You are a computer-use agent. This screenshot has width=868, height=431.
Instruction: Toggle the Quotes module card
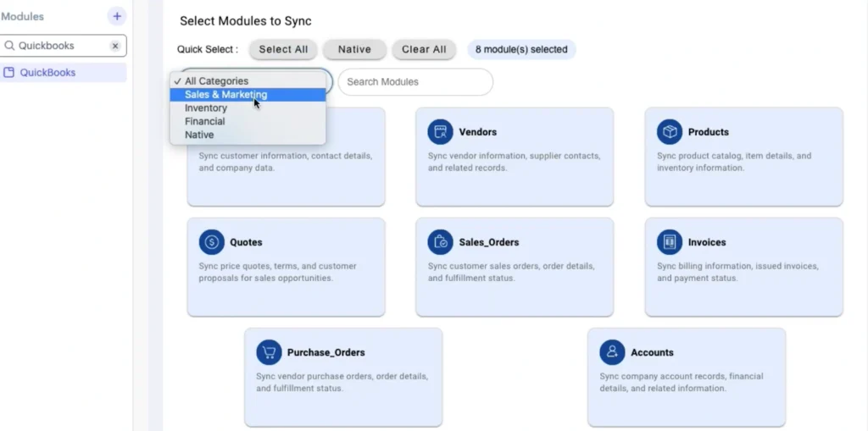[x=287, y=267]
